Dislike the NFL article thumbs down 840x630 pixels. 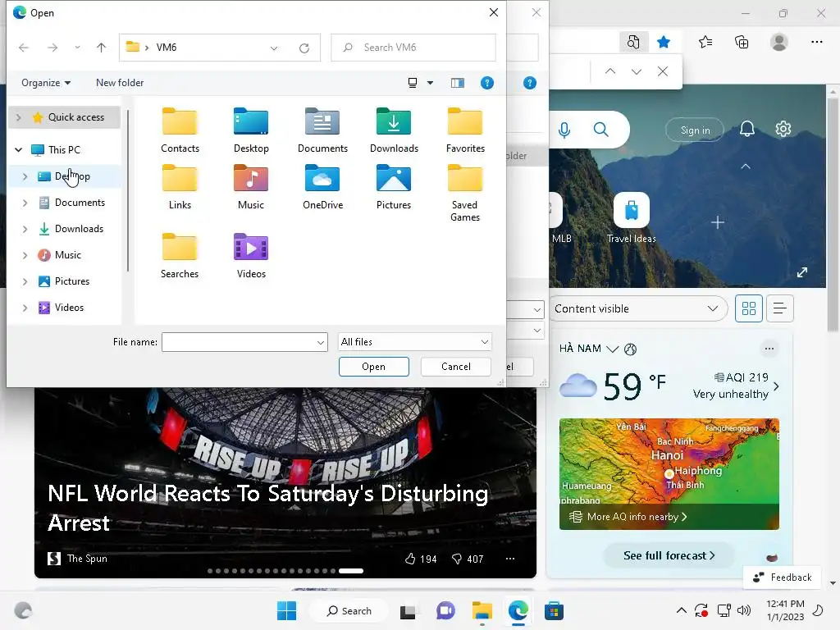(457, 559)
